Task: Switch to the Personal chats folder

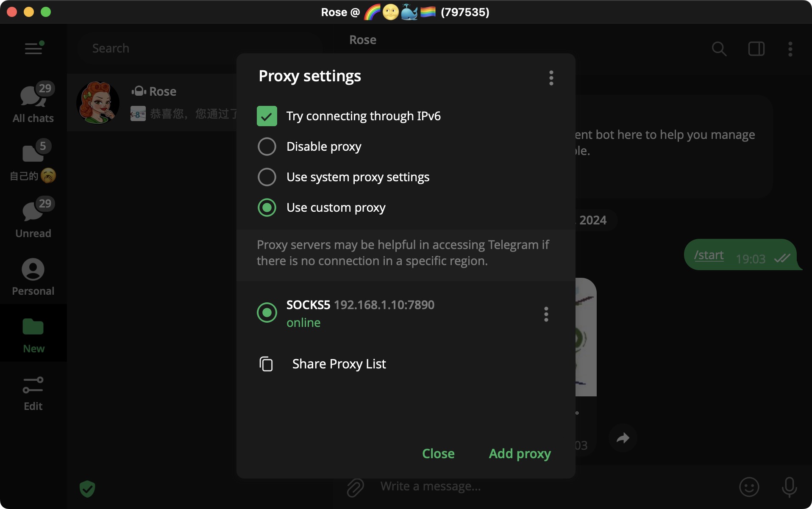Action: [33, 277]
